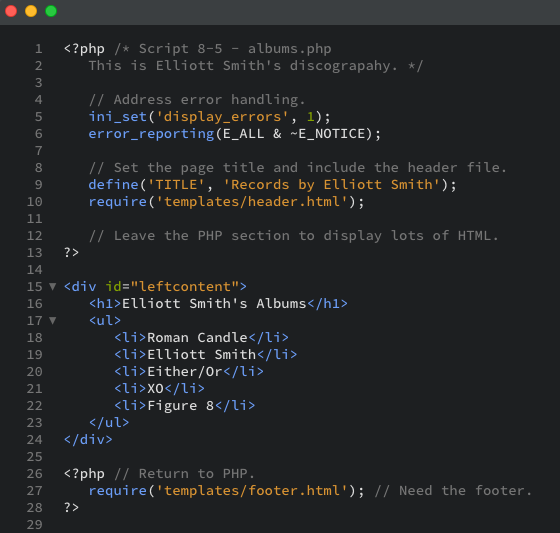
Task: Click the closing </div> tag
Action: 88,439
